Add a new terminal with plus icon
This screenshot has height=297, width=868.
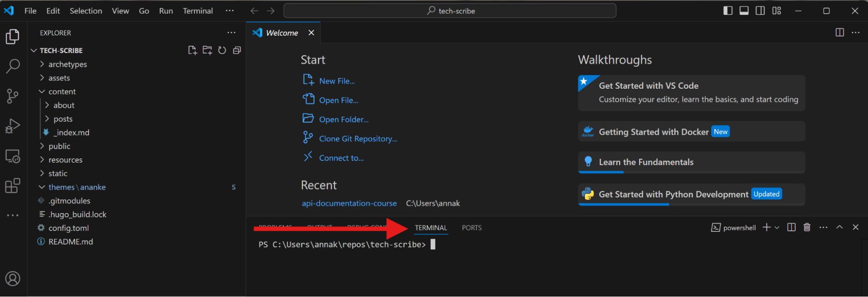[767, 227]
